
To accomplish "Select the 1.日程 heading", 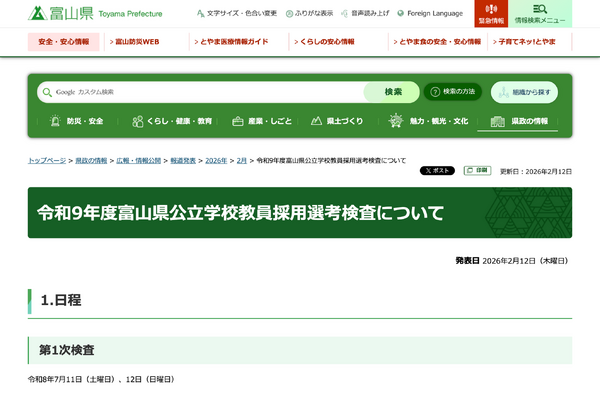I will click(x=61, y=300).
